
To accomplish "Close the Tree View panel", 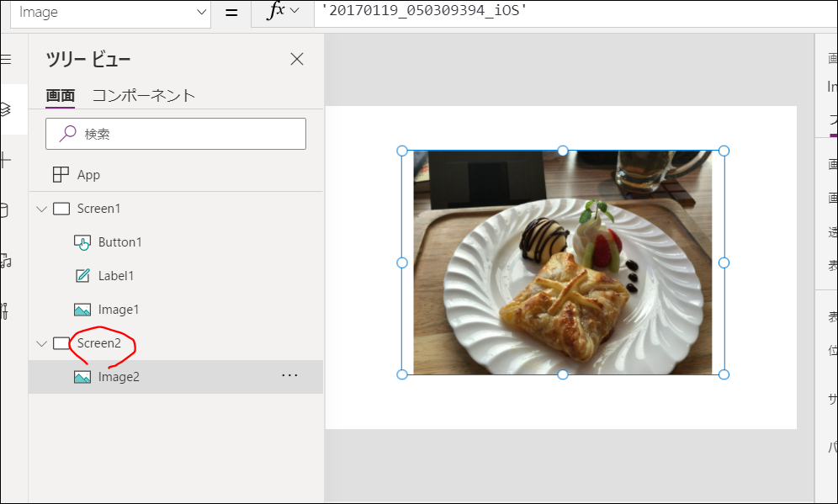I will coord(297,59).
